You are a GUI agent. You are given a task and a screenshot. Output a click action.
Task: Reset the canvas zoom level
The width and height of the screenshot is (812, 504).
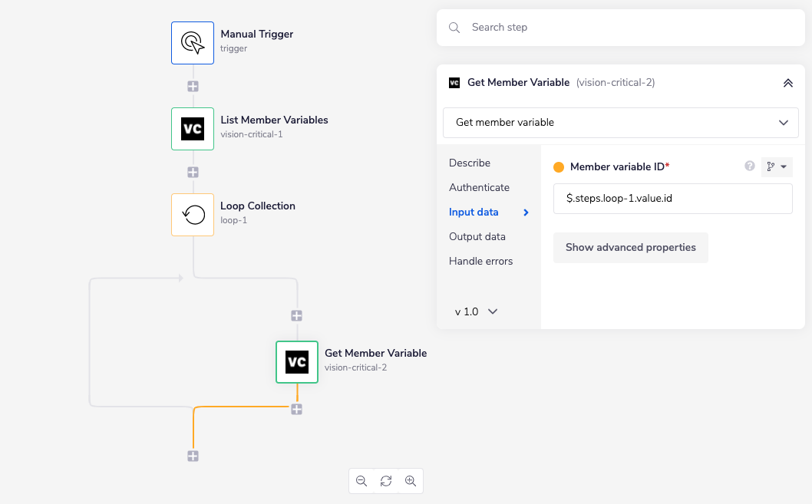click(x=386, y=481)
